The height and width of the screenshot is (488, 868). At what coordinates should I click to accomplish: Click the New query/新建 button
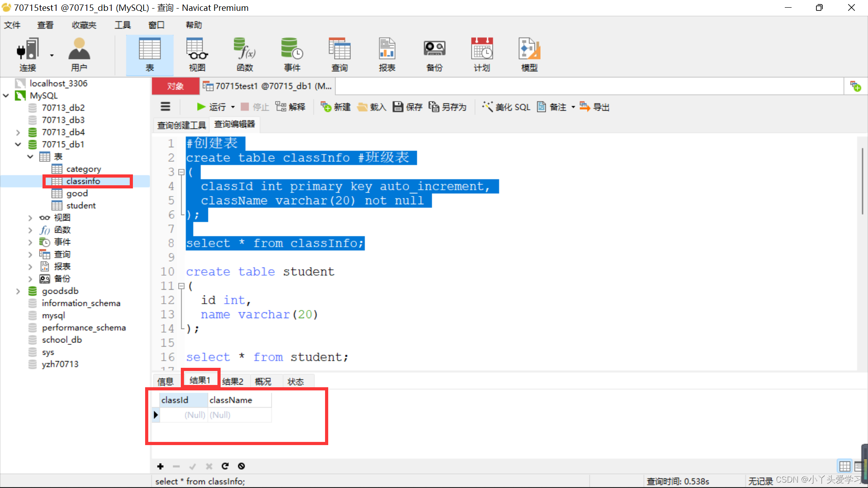(336, 107)
